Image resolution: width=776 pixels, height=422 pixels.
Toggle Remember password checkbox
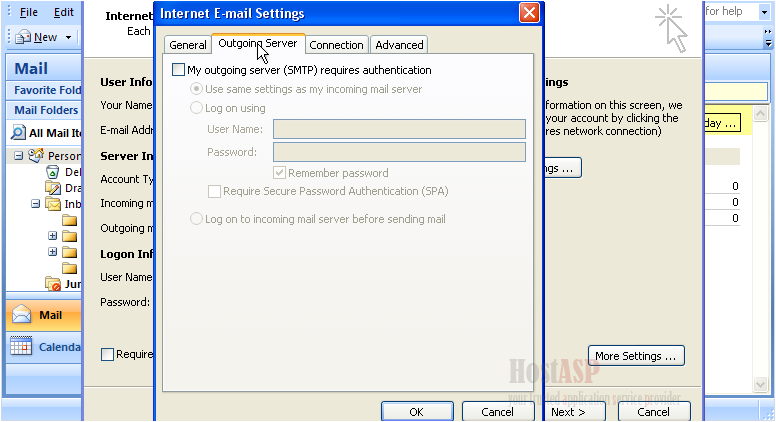click(x=279, y=173)
